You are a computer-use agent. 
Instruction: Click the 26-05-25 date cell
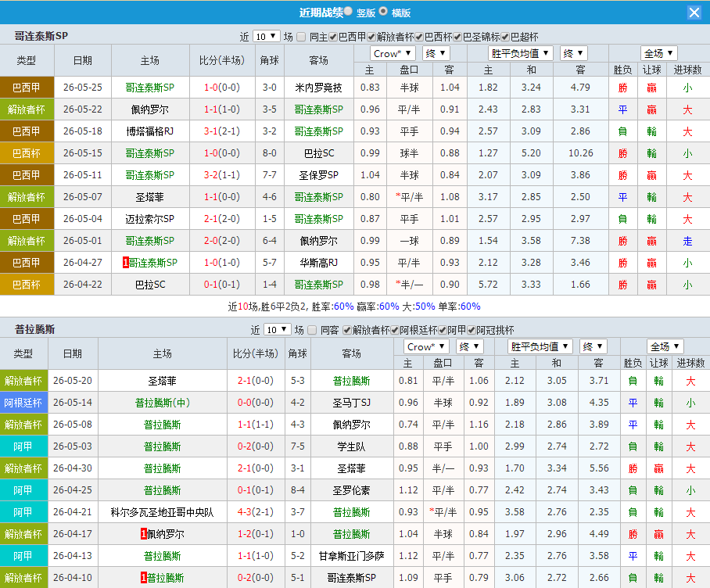point(82,88)
